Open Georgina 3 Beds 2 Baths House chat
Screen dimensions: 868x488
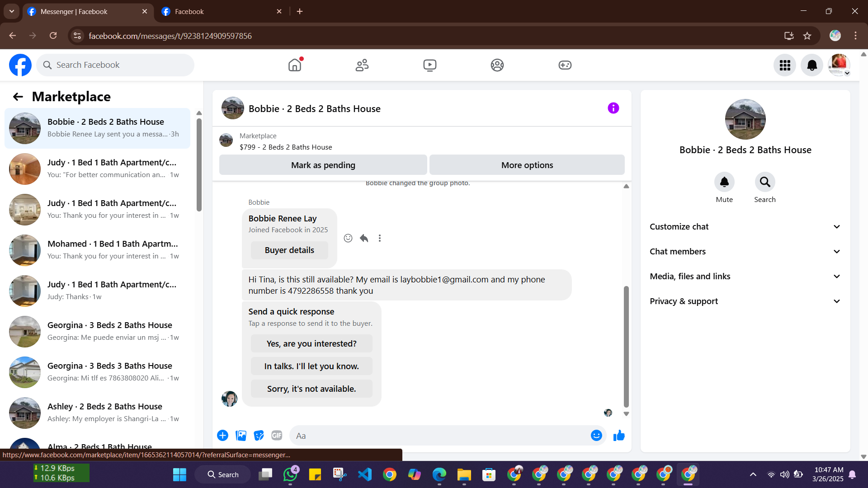[97, 332]
